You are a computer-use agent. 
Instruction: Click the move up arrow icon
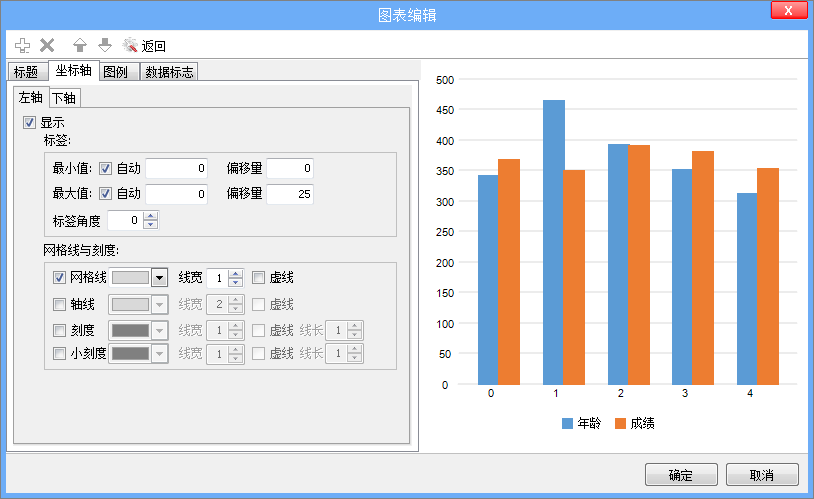(79, 46)
